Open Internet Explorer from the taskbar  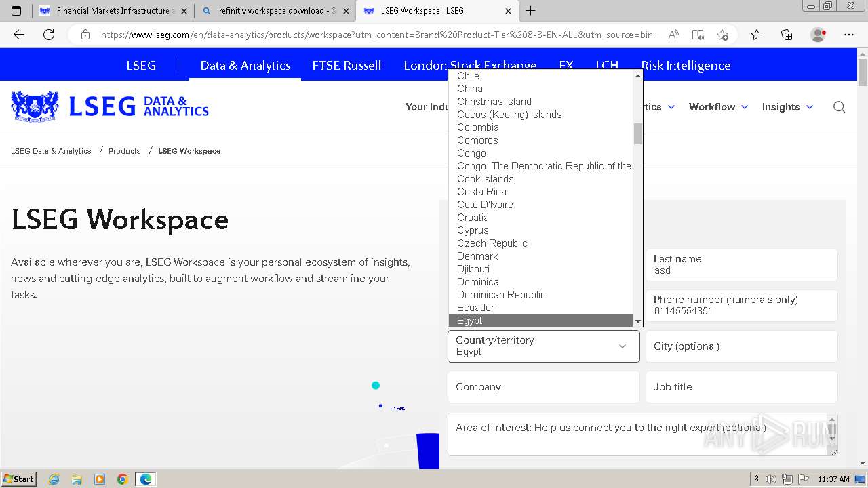click(54, 479)
